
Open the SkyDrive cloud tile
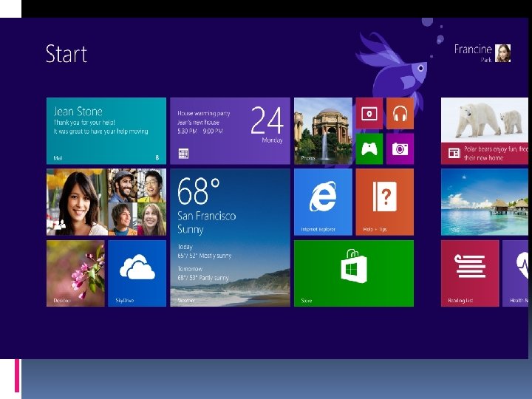point(137,273)
